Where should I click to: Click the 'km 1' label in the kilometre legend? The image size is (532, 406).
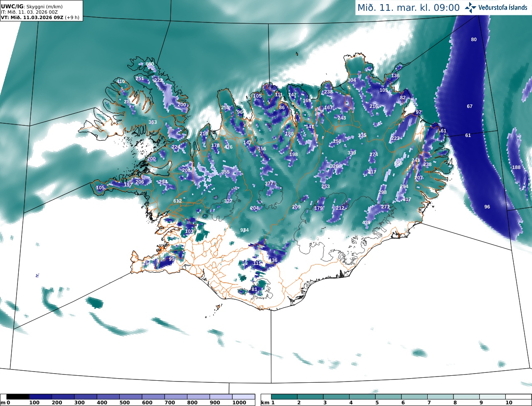tap(268, 403)
